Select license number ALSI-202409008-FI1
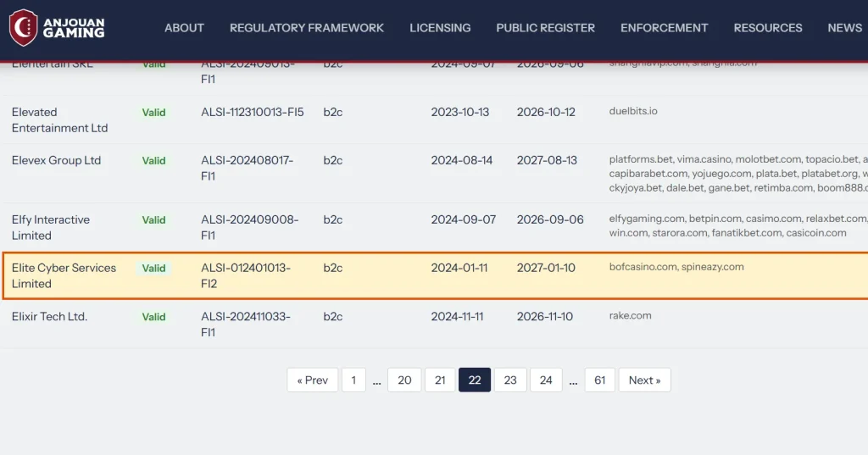The height and width of the screenshot is (455, 868). click(x=250, y=227)
